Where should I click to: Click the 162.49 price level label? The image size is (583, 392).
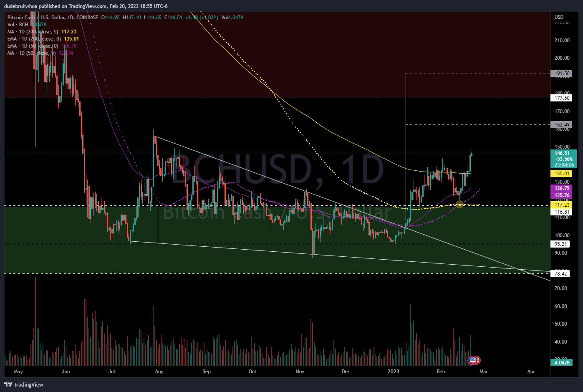coord(561,125)
